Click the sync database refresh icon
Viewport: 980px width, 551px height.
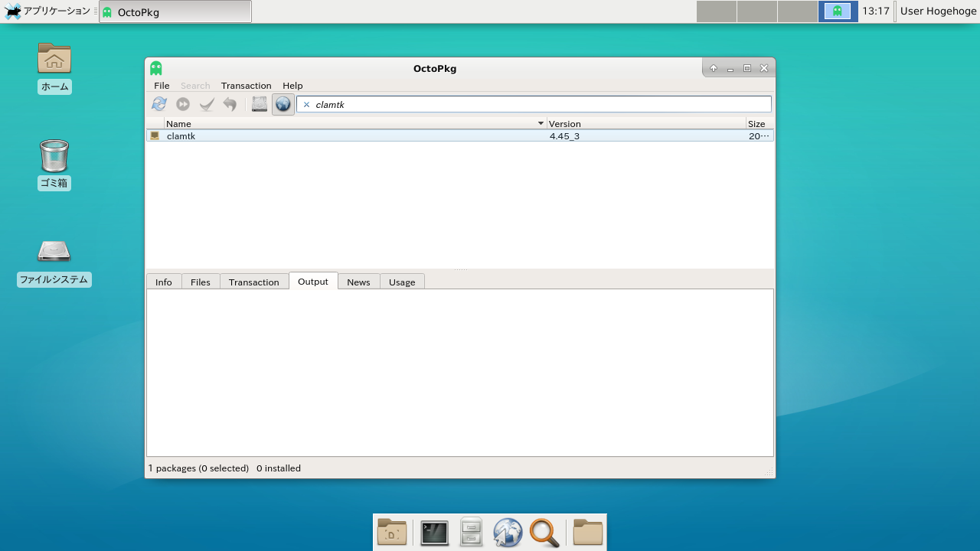(159, 104)
